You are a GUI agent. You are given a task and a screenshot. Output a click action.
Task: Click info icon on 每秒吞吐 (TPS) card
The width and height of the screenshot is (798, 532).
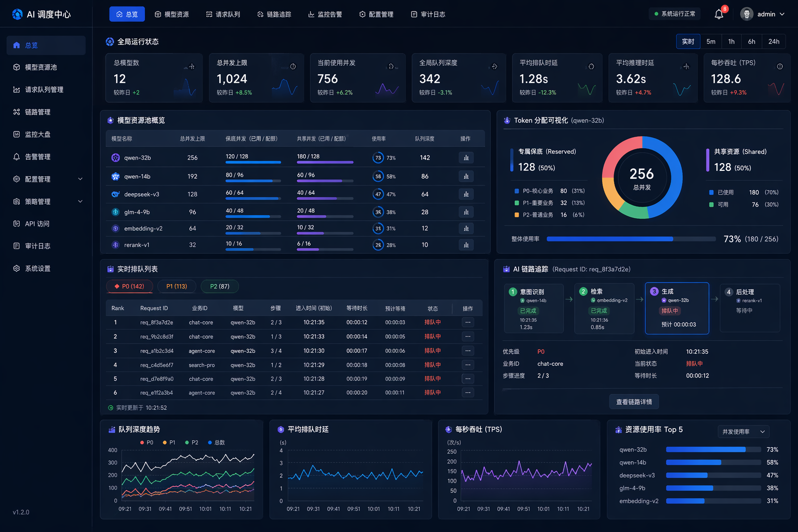pyautogui.click(x=779, y=66)
